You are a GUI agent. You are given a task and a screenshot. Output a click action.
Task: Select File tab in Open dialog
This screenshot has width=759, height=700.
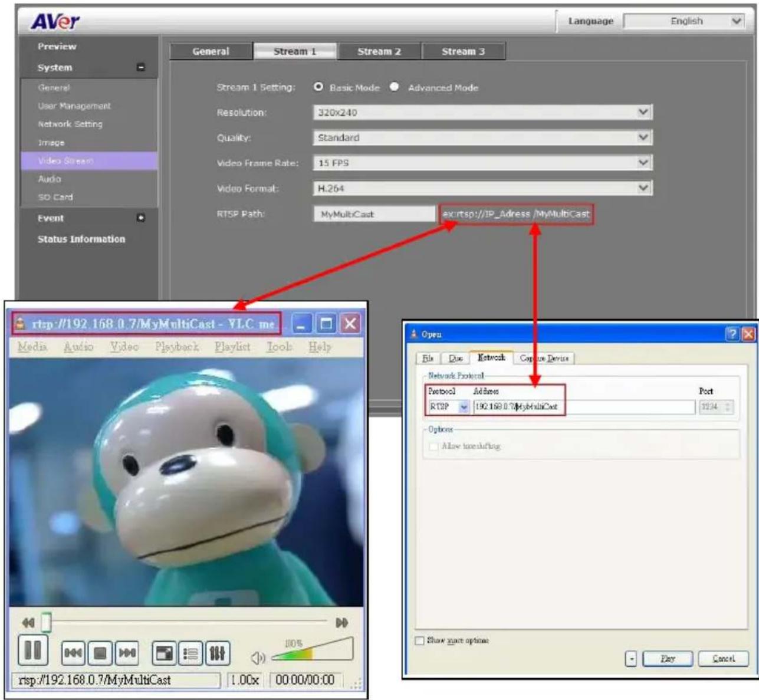coord(428,359)
